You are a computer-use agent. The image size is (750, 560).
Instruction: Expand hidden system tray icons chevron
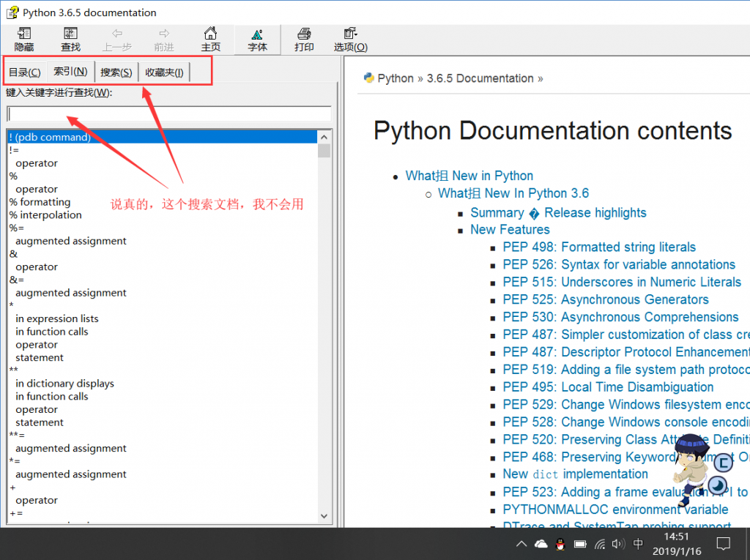[521, 544]
